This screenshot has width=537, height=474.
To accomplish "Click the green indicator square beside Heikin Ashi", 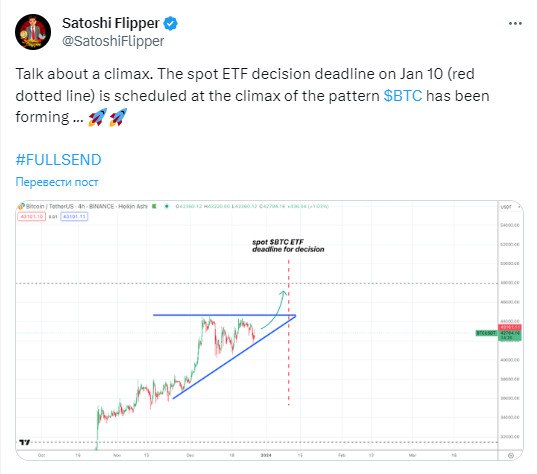I will [154, 206].
